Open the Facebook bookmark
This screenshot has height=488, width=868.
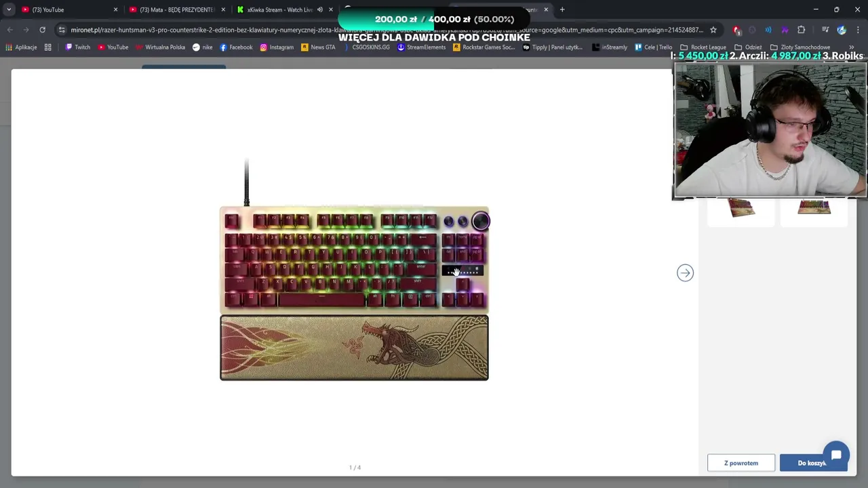click(x=236, y=47)
